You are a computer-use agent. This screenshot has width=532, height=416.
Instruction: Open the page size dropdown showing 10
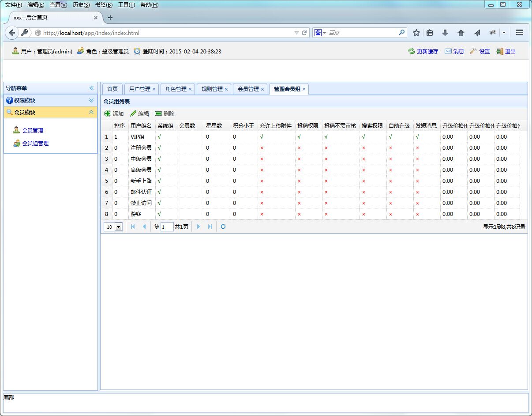(x=118, y=227)
